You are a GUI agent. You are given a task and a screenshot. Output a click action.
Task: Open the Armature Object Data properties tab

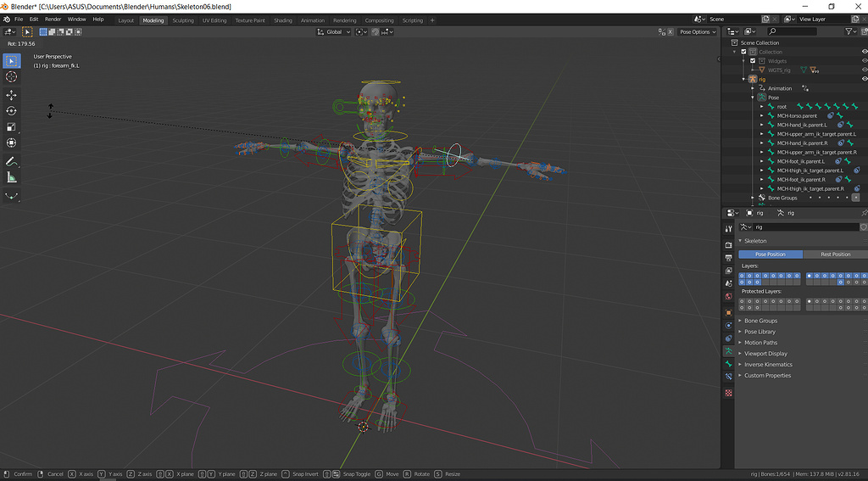click(x=728, y=351)
